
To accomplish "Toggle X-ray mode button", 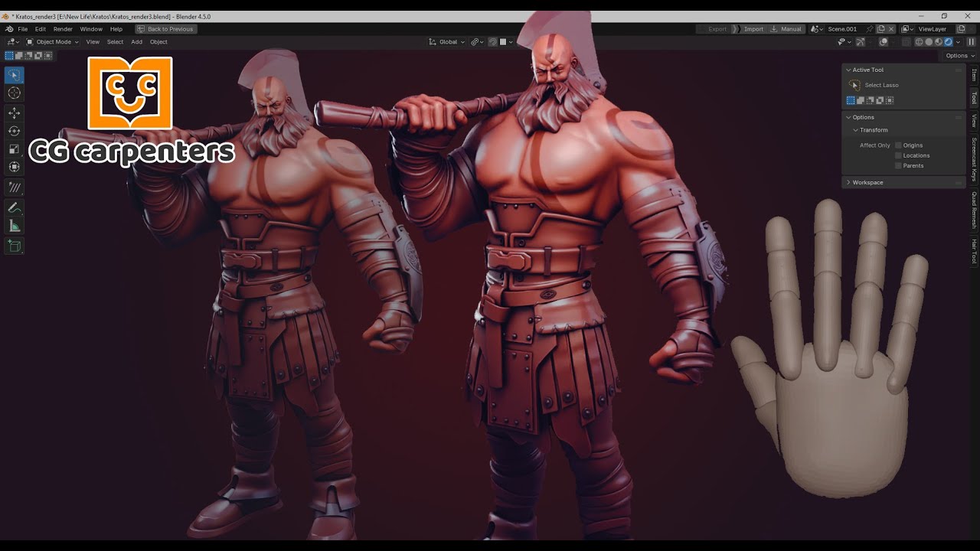I will click(906, 42).
